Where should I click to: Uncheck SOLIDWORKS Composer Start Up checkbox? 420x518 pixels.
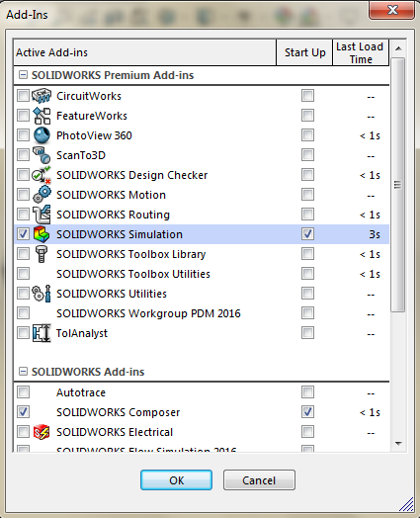coord(307,412)
